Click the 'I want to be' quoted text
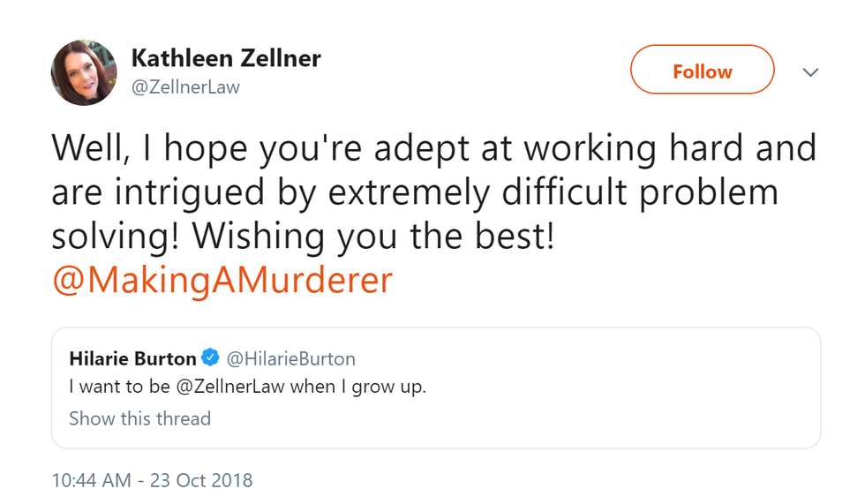The image size is (865, 504). pyautogui.click(x=108, y=387)
